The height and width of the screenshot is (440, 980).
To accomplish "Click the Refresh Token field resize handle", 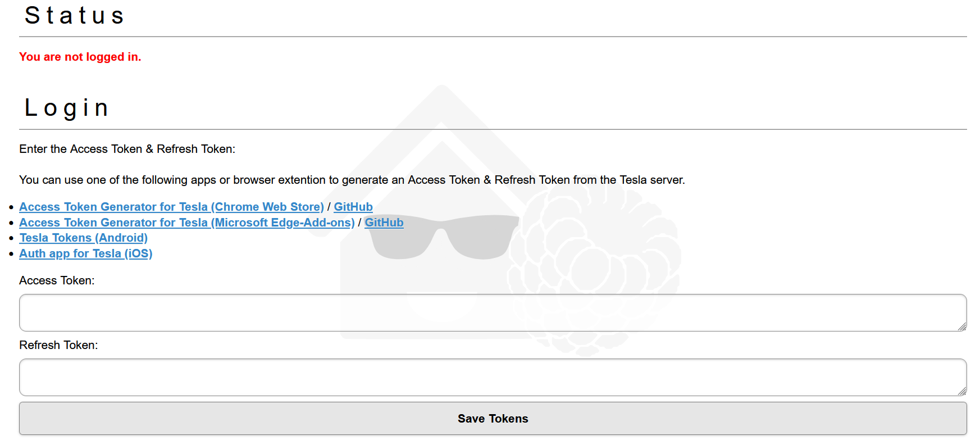I will pyautogui.click(x=962, y=391).
